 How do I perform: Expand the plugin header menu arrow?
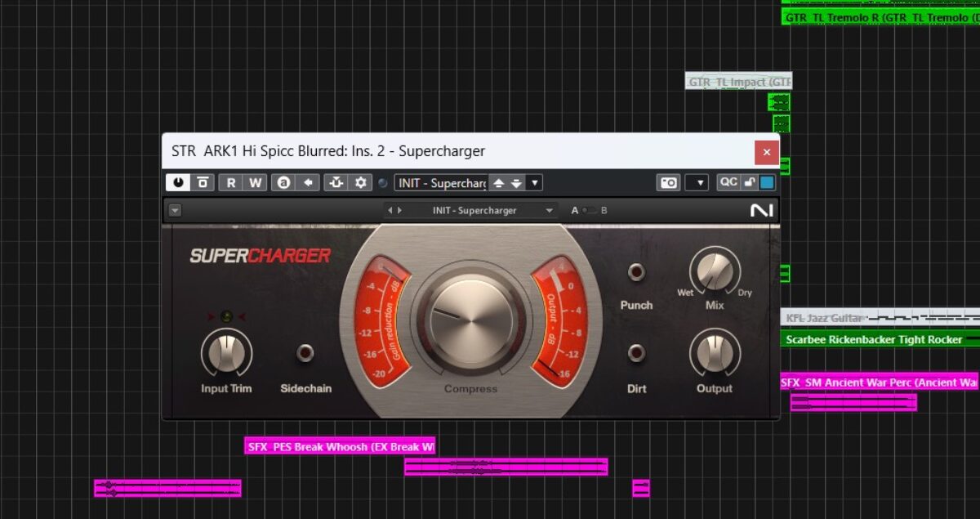(175, 210)
